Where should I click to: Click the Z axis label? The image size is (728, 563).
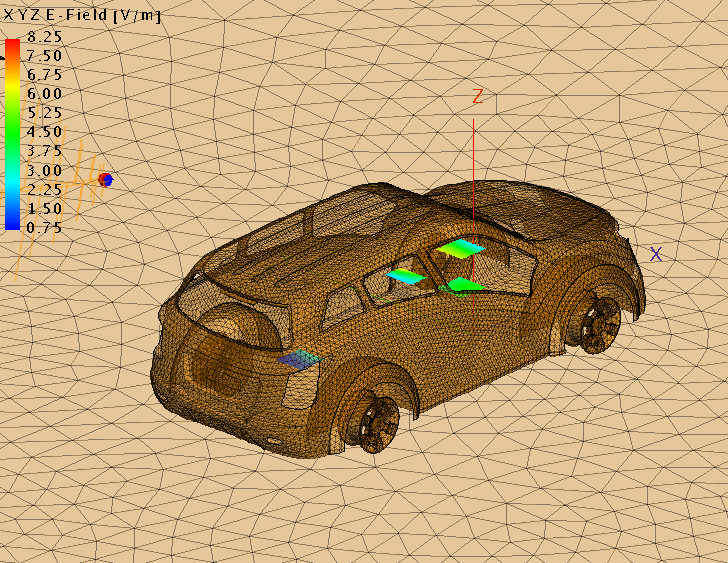[x=478, y=97]
